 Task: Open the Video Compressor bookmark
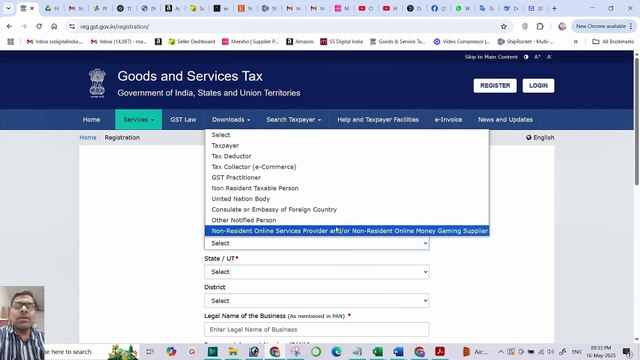coord(462,42)
